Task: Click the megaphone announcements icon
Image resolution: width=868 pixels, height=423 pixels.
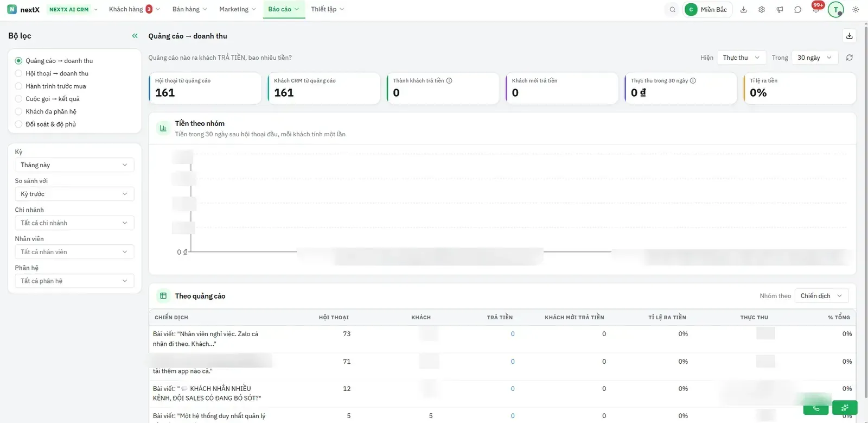Action: click(780, 9)
